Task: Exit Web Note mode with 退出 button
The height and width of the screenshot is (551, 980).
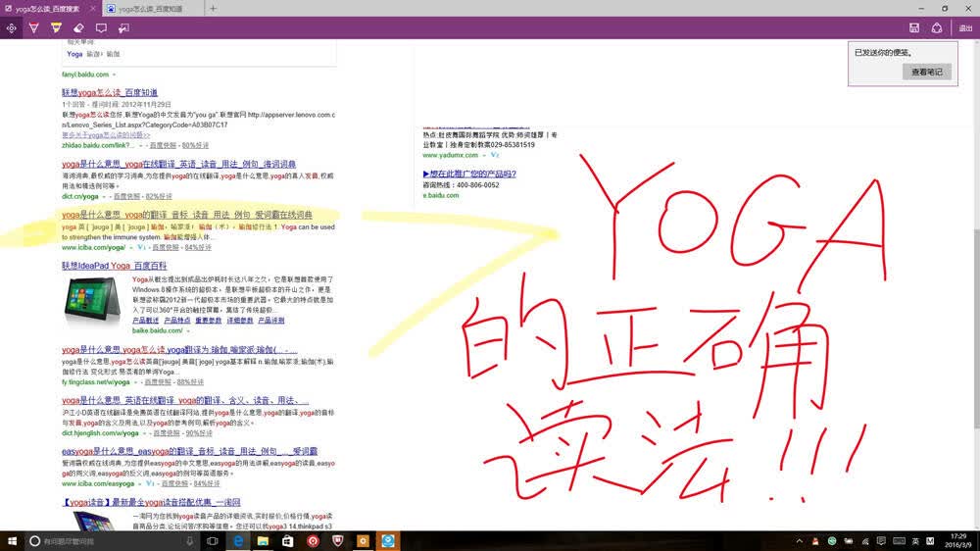Action: [965, 28]
